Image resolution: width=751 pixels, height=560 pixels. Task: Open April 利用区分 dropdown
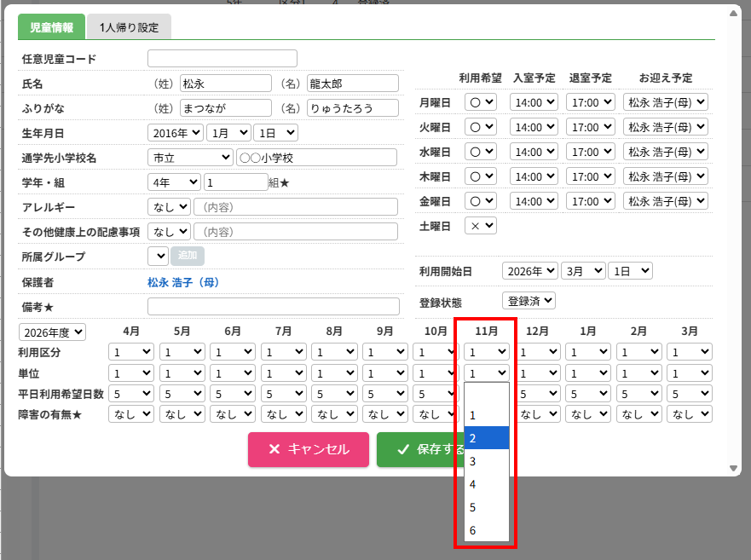point(131,352)
